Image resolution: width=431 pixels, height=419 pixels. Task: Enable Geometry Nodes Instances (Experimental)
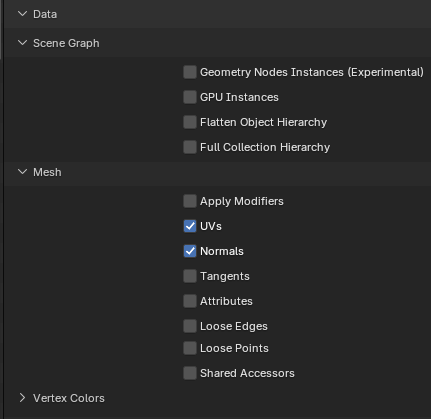coord(190,72)
